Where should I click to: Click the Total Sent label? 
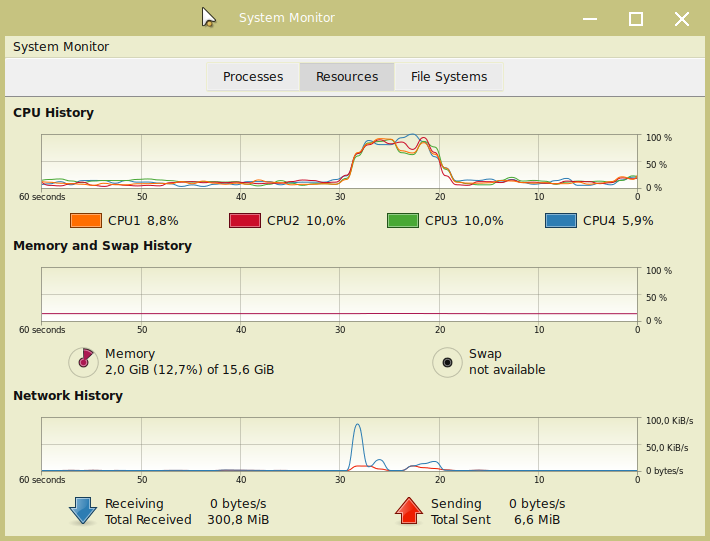[461, 520]
